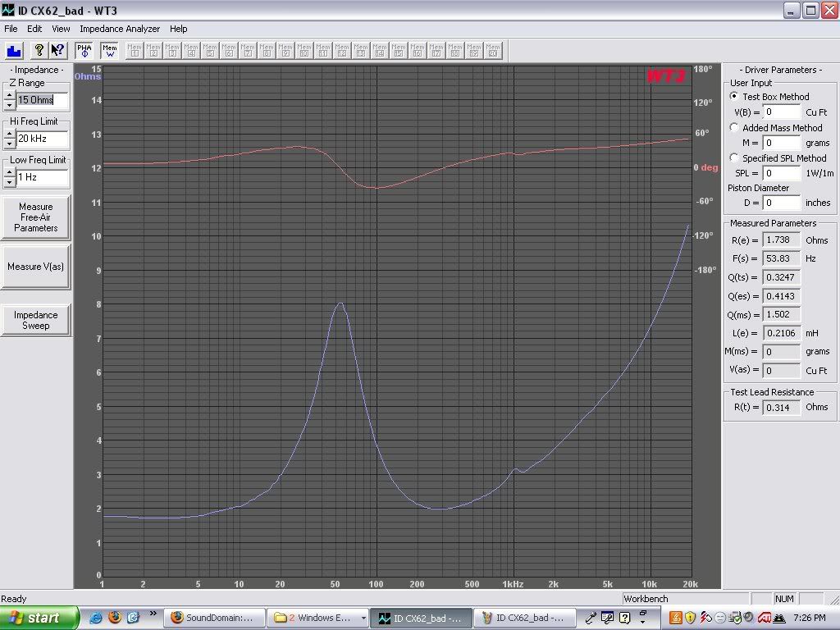The image size is (840, 630).
Task: Click the yellow question mark About icon
Action: (x=39, y=50)
